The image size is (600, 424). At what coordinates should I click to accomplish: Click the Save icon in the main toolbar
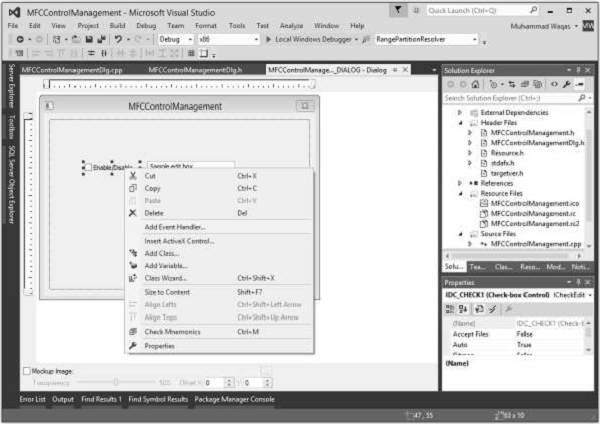click(89, 39)
